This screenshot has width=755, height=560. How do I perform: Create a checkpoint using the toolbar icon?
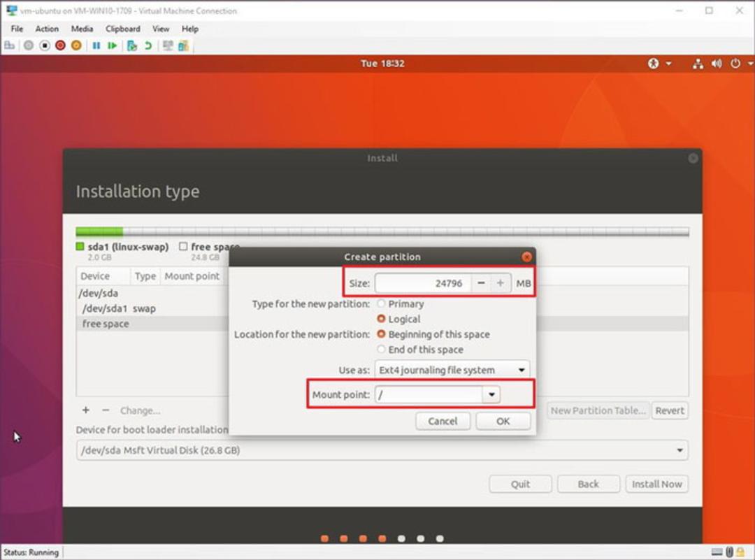click(132, 45)
